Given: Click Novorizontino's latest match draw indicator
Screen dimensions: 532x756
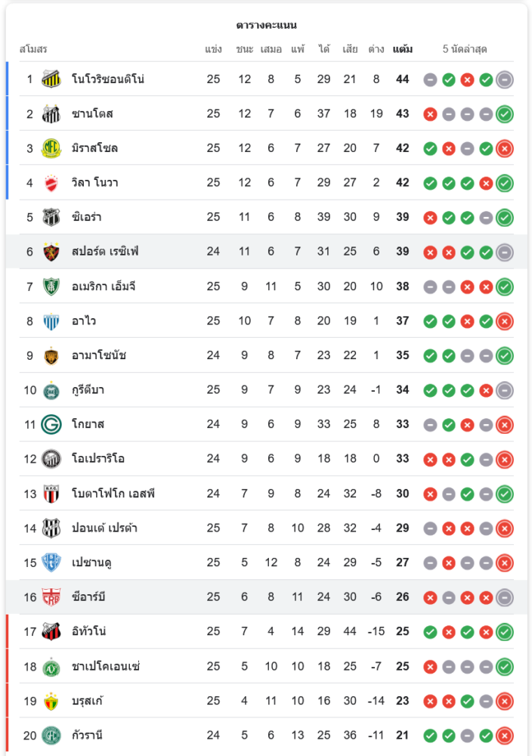Looking at the screenshot, I should tap(505, 79).
